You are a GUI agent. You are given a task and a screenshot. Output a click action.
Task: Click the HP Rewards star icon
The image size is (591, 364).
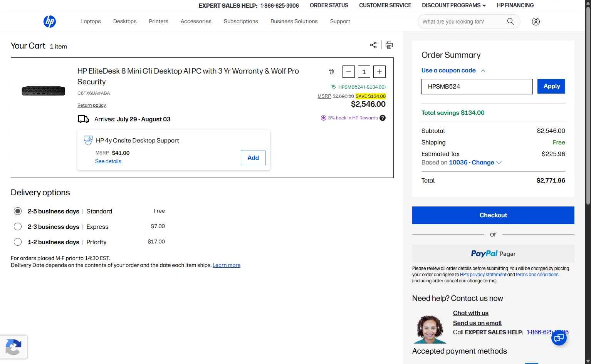(x=324, y=118)
